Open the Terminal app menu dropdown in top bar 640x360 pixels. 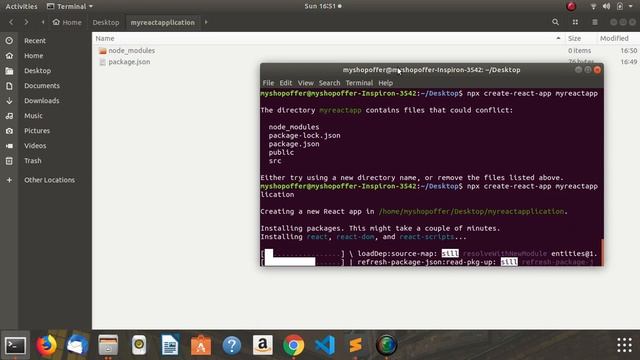[70, 6]
